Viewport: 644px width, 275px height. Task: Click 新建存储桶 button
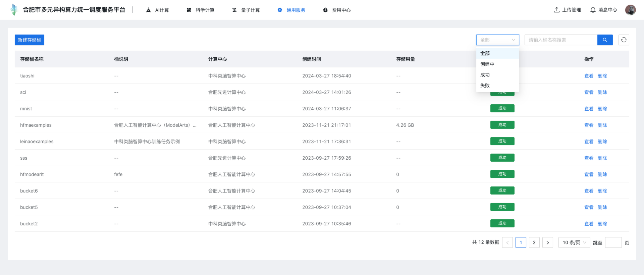pyautogui.click(x=30, y=40)
